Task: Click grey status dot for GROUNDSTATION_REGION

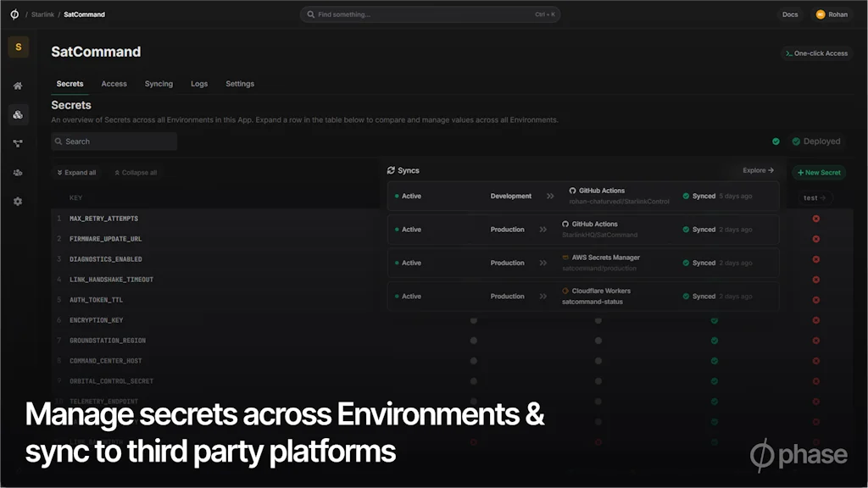Action: tap(474, 341)
